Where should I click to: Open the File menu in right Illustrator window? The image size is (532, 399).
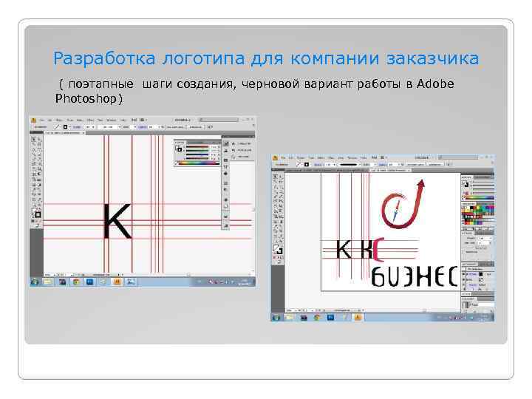(x=283, y=158)
